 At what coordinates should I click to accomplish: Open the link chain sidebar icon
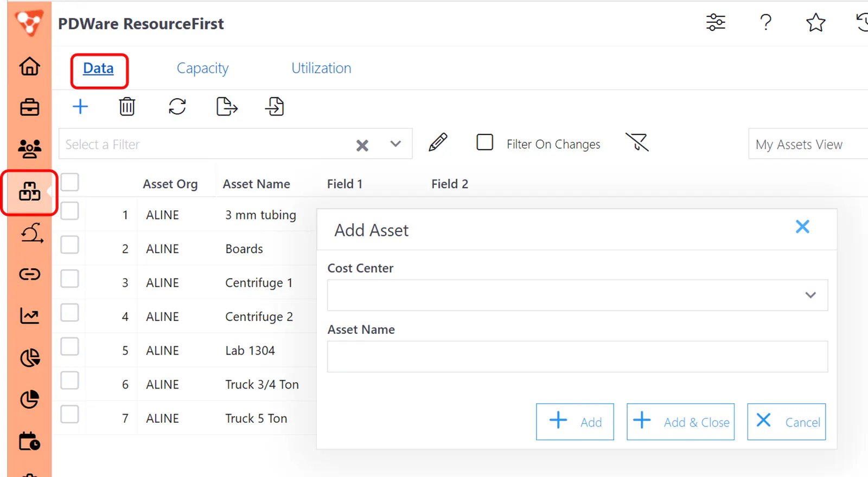[29, 274]
